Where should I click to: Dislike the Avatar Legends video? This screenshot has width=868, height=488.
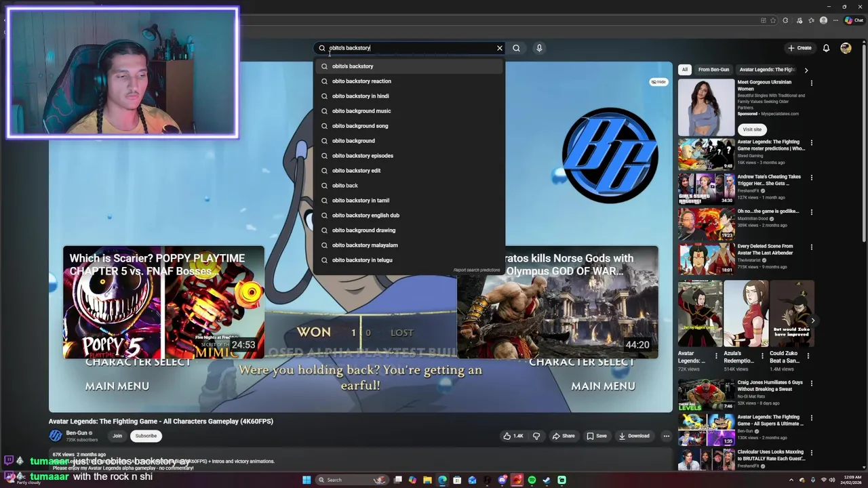click(536, 436)
